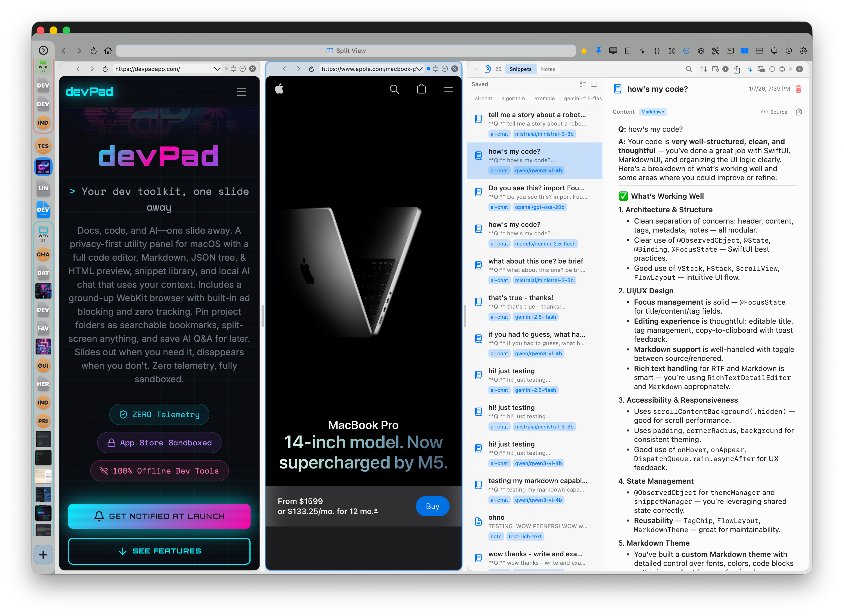
Task: Expand the apple.com address bar chevron
Action: click(x=420, y=69)
